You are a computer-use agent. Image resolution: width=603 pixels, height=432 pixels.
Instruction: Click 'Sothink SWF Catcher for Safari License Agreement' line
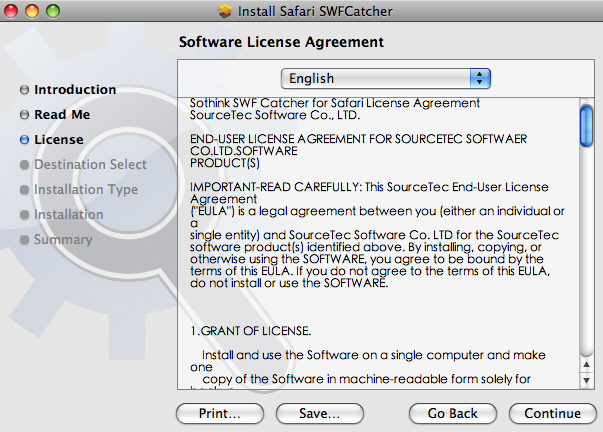[335, 103]
